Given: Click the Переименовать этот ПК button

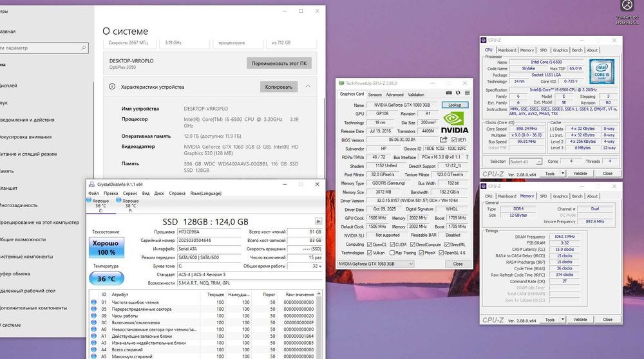Looking at the screenshot, I should 279,63.
